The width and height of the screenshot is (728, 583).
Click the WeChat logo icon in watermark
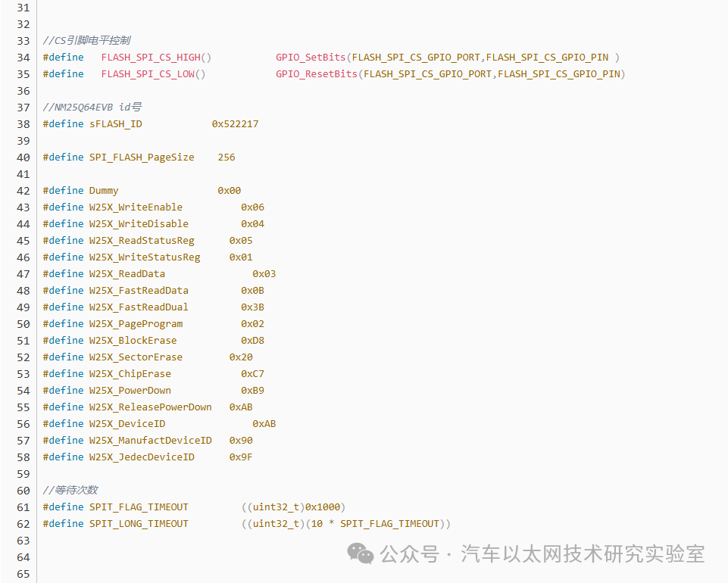click(x=361, y=553)
